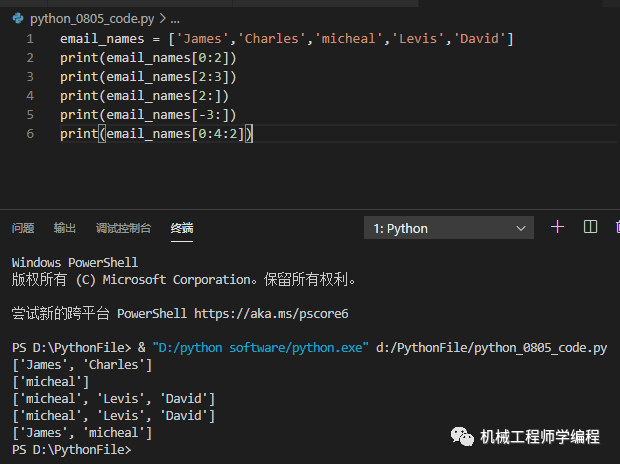Screen dimensions: 620x464
Task: Click the breadcrumb ellipsis after file name
Action: (175, 19)
